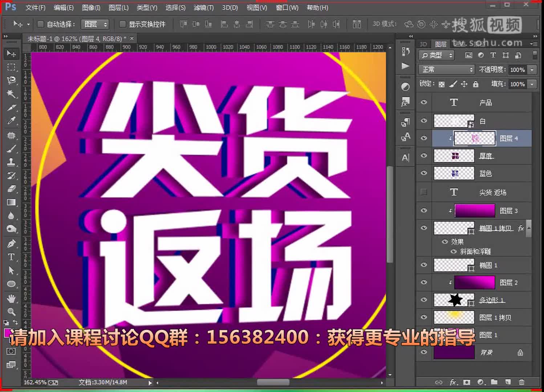Select the 蓝色 layer in the layers panel
Viewport: 544px width, 392px height.
point(485,173)
